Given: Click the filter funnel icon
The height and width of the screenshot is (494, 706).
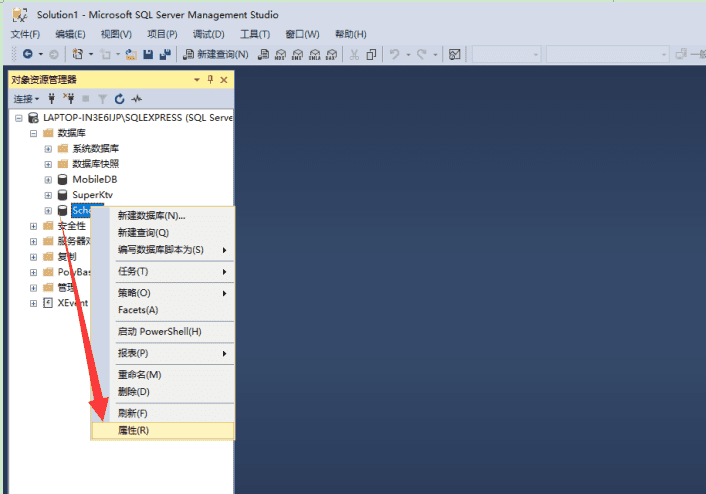Looking at the screenshot, I should coord(103,99).
